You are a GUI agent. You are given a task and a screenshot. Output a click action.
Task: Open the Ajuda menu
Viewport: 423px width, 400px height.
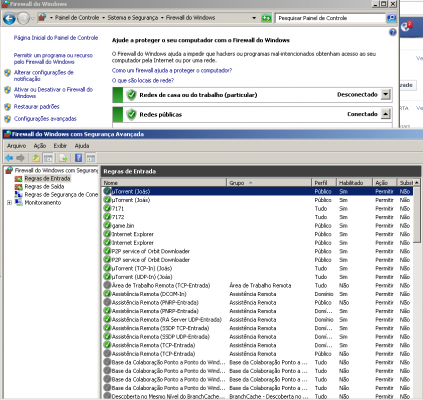pyautogui.click(x=82, y=146)
